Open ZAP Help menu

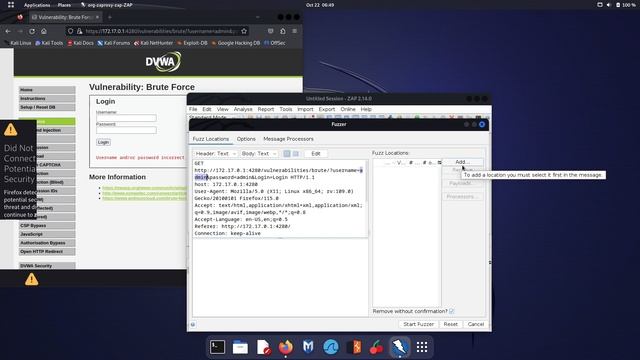(x=366, y=109)
